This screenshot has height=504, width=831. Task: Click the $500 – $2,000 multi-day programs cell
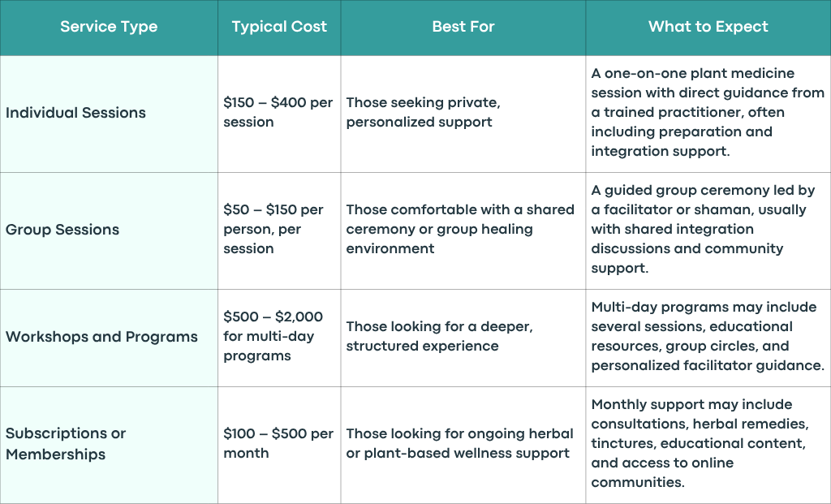click(x=273, y=336)
